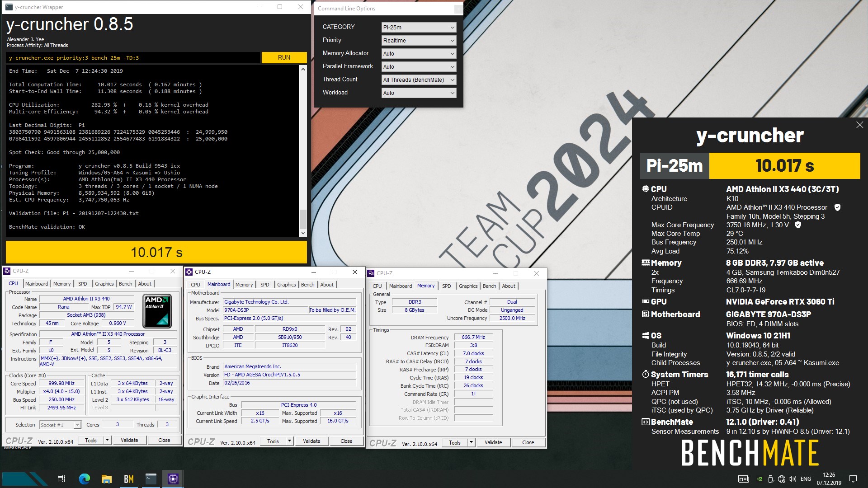Click the touch keyboard tray icon

pos(743,479)
